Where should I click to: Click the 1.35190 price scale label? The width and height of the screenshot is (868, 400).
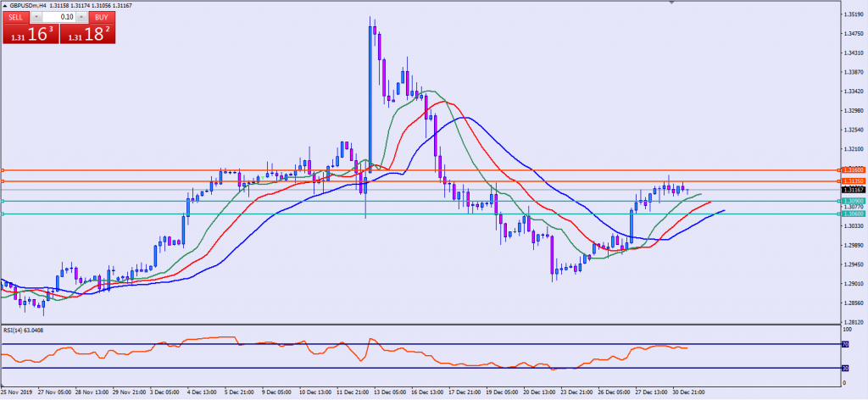click(851, 14)
